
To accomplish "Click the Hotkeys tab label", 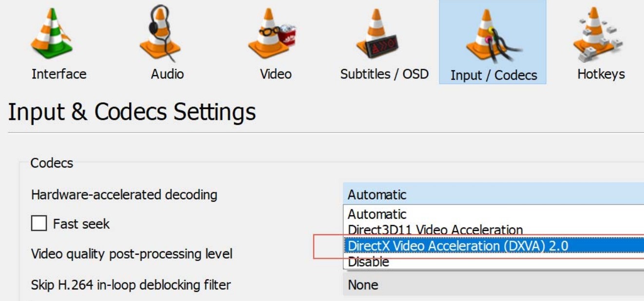I will (x=601, y=74).
